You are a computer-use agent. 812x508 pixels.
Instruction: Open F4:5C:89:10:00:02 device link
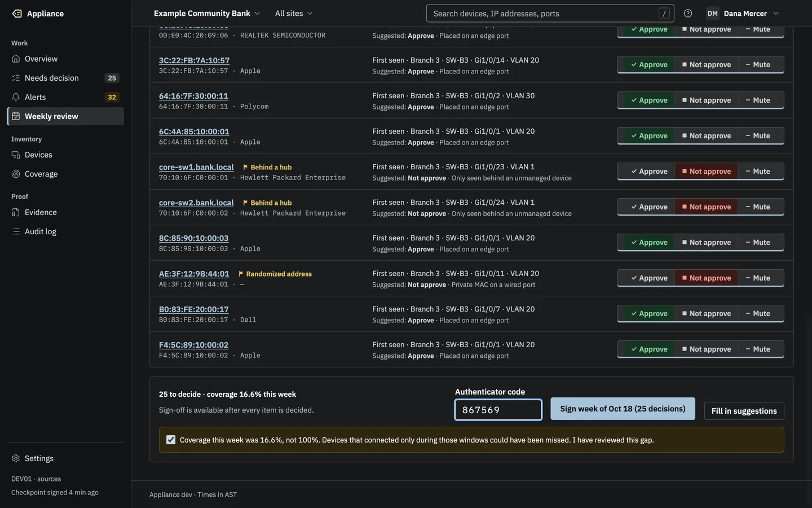pyautogui.click(x=194, y=345)
